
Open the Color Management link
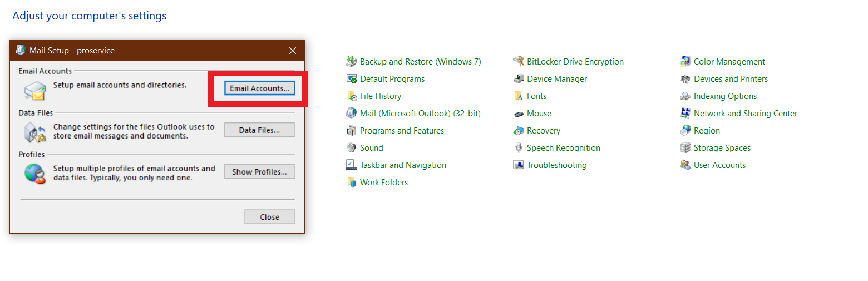pos(729,61)
